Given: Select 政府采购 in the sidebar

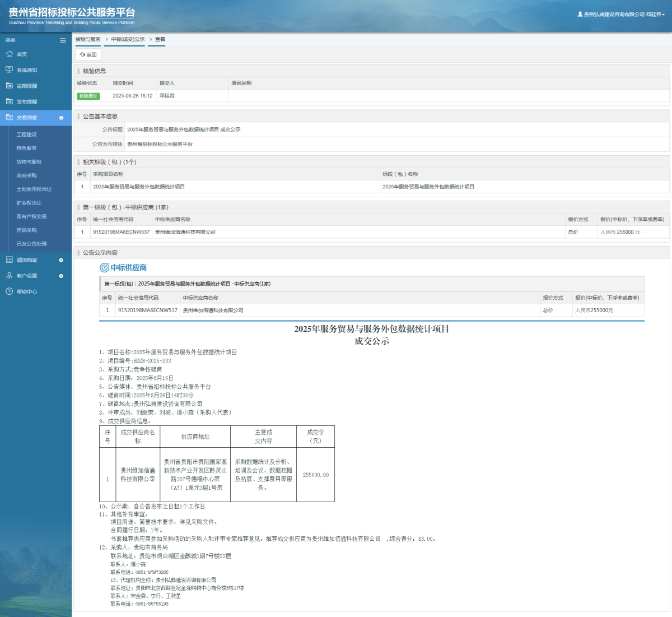Looking at the screenshot, I should 26,175.
